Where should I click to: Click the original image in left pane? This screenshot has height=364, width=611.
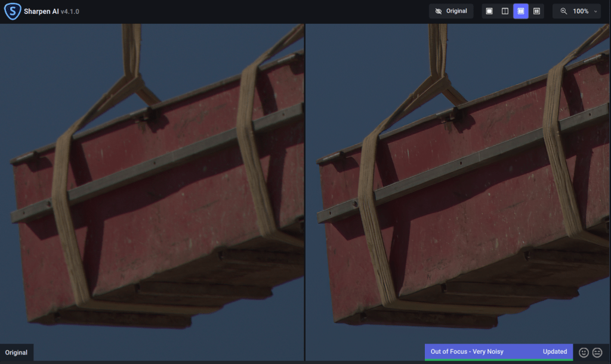point(152,179)
